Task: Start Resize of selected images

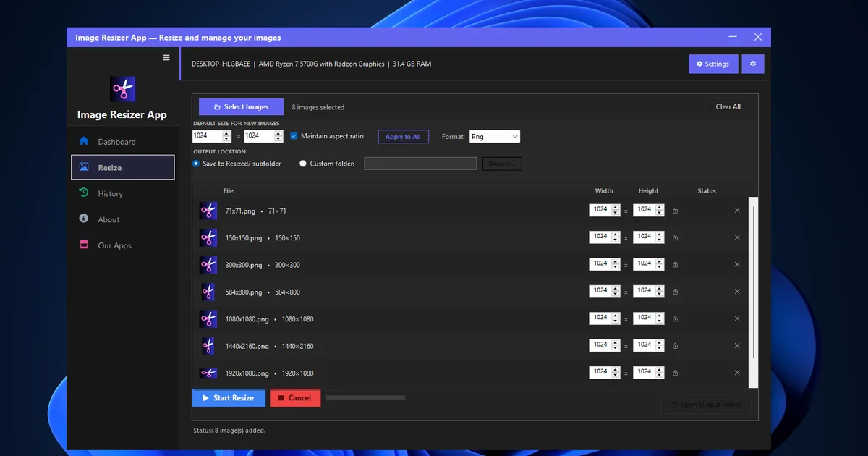Action: tap(229, 397)
